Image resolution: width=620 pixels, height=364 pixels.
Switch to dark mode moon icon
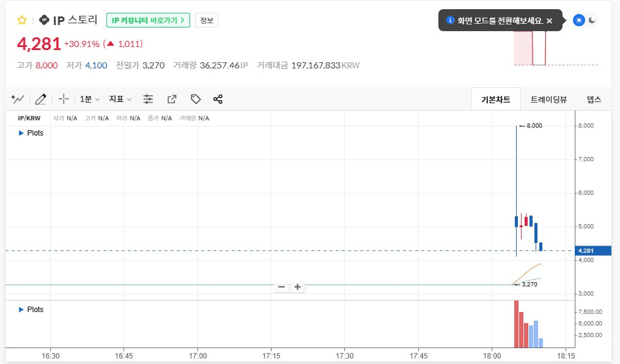pos(592,20)
